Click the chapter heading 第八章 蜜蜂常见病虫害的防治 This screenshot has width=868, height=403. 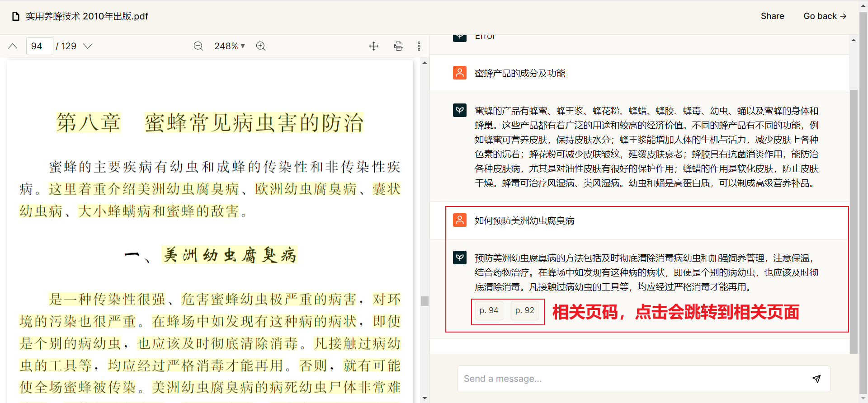point(210,123)
